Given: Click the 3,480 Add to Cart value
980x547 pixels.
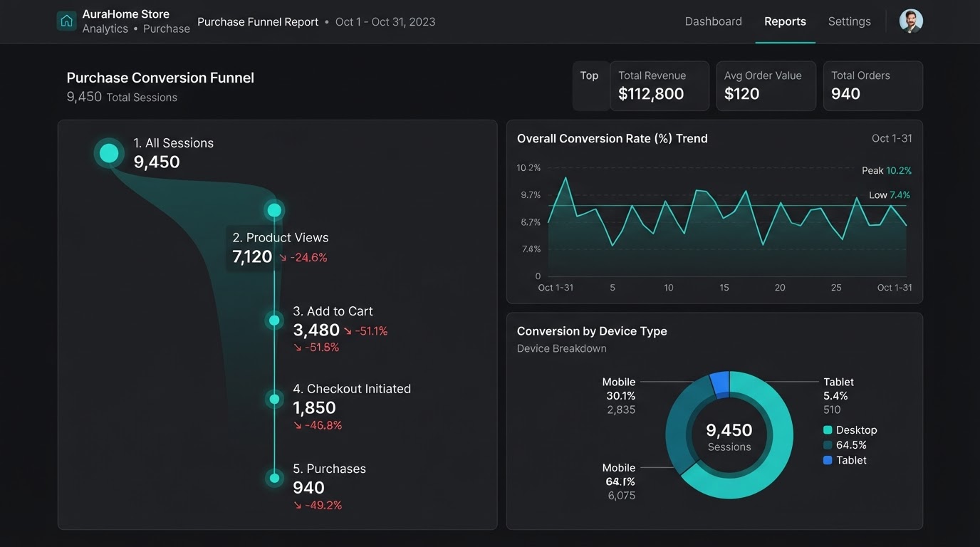Looking at the screenshot, I should tap(316, 330).
